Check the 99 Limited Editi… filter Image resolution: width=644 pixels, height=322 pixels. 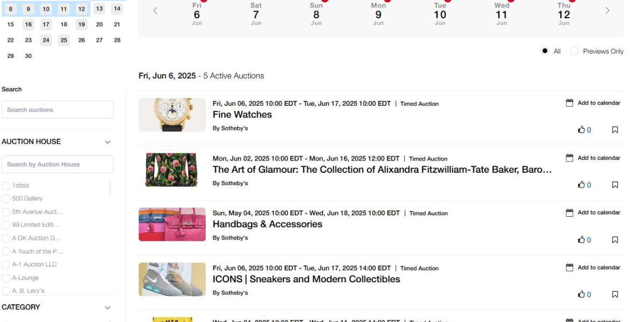pos(6,225)
